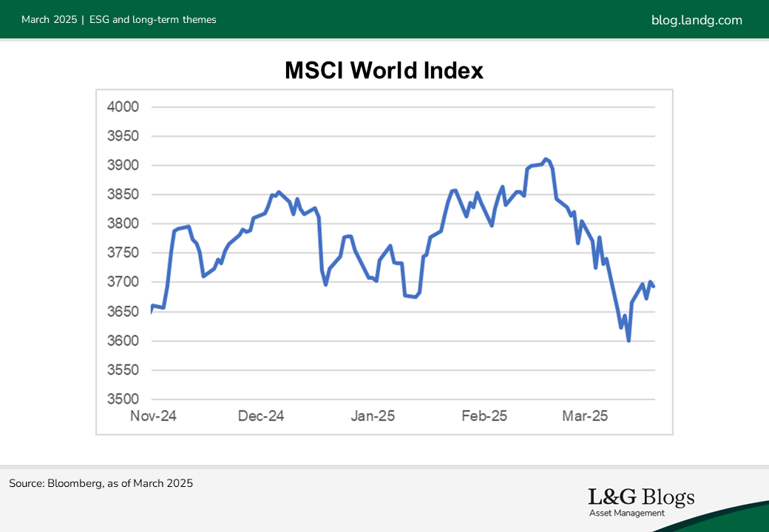Click the line's highest peak above 3900
Screen dimensions: 769x532
point(546,159)
